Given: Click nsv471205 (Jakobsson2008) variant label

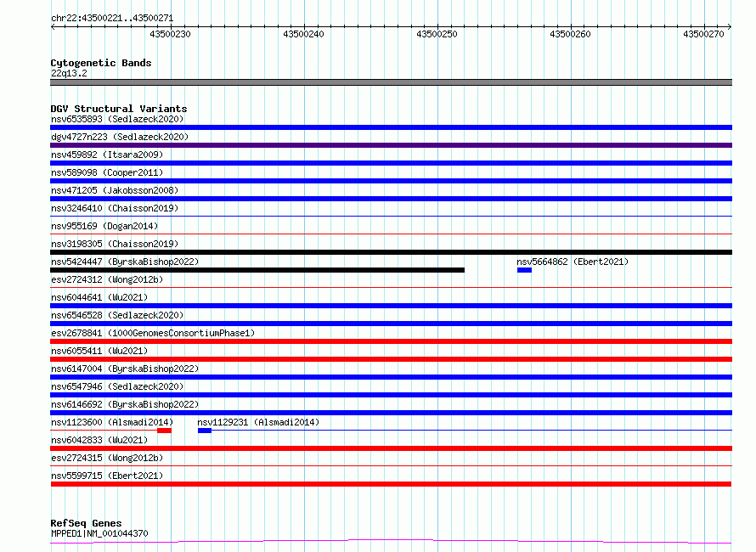Looking at the screenshot, I should point(115,190).
